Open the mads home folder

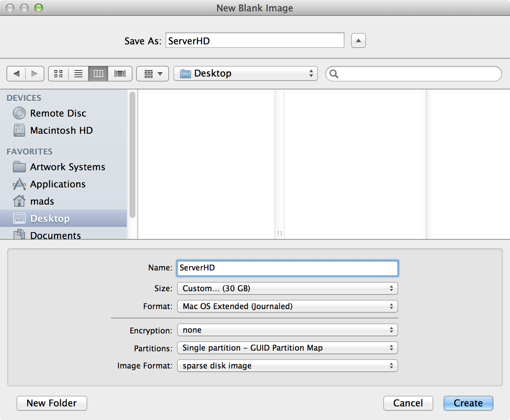point(42,201)
